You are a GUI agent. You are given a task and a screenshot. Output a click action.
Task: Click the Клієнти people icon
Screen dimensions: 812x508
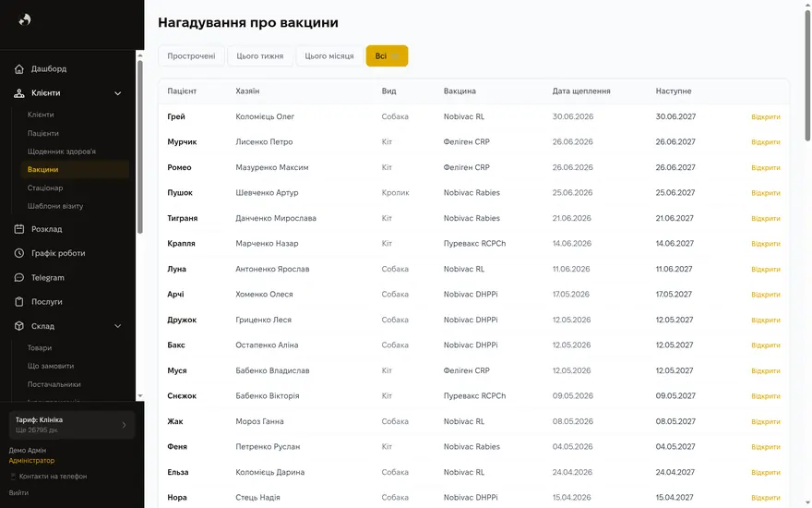tap(19, 93)
